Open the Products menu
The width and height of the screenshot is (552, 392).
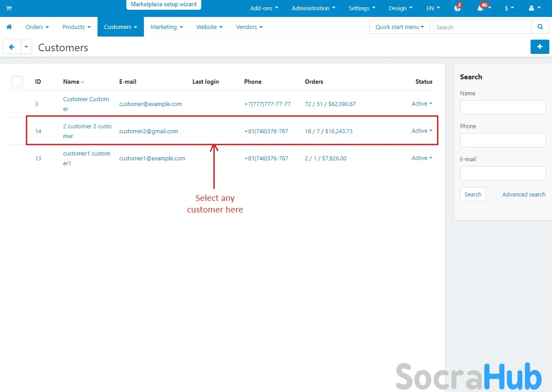click(x=76, y=27)
